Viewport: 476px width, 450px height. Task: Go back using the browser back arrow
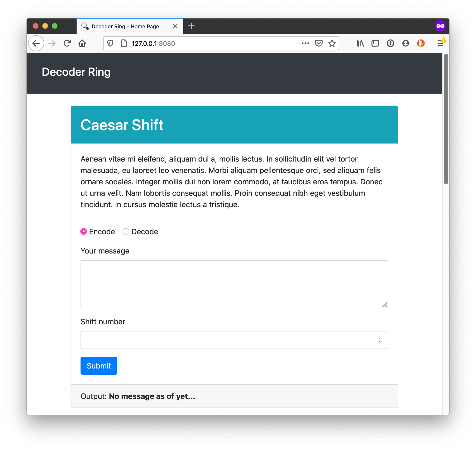(x=36, y=43)
